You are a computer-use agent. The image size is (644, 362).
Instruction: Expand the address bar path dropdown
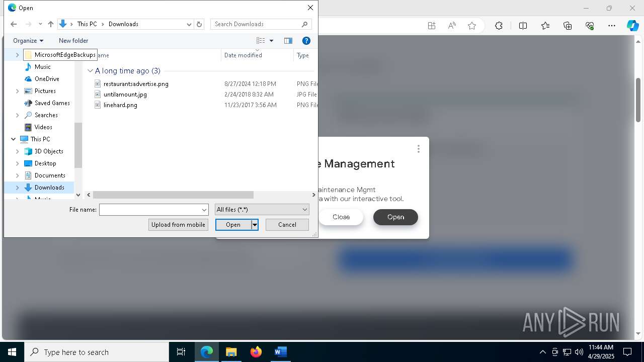pyautogui.click(x=189, y=24)
